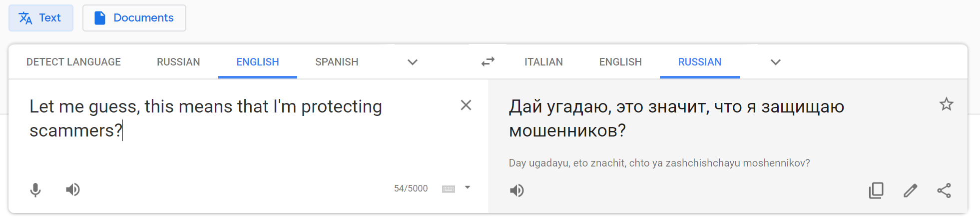Switch the target language to English

[x=620, y=62]
